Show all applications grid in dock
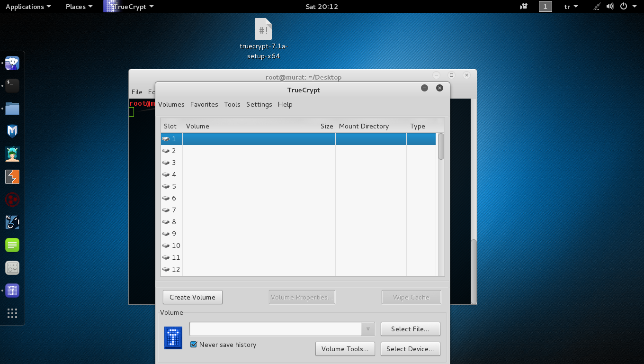This screenshot has height=364, width=644. [12, 313]
